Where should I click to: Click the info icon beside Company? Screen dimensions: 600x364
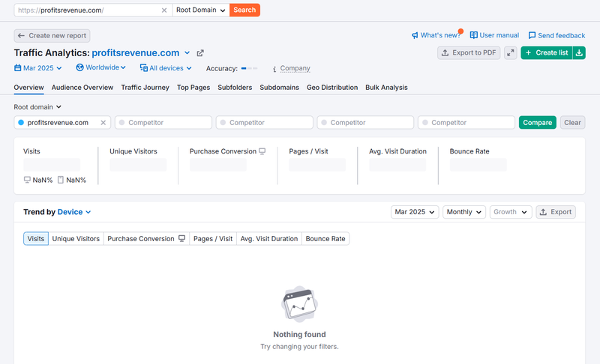274,69
